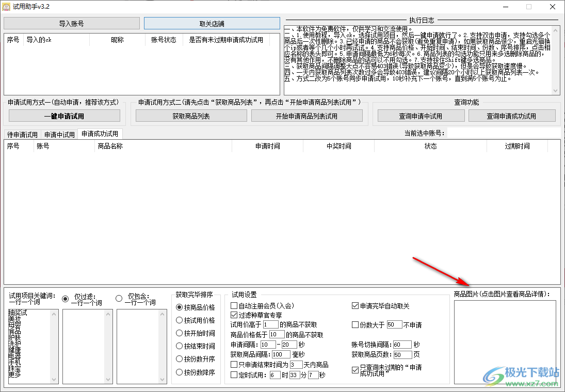
Task: Click the 一键申请试用 button
Action: coord(64,116)
